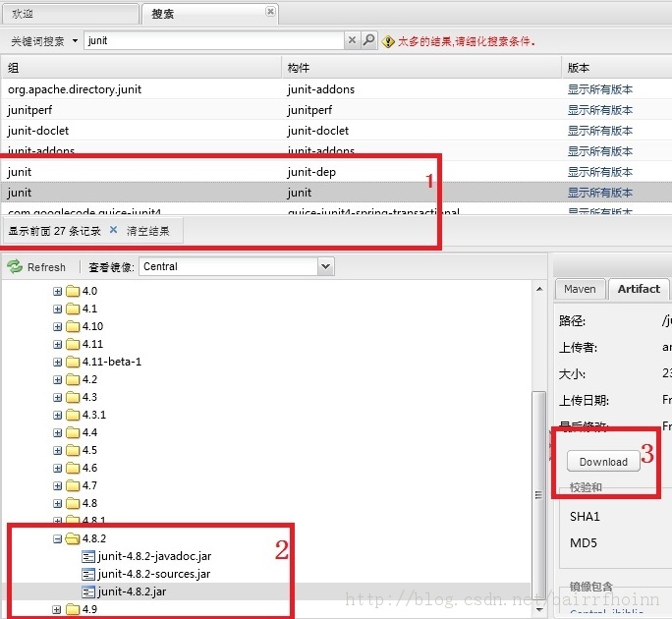The height and width of the screenshot is (619, 672).
Task: Click the 清空结果 clear results X icon
Action: coord(113,231)
